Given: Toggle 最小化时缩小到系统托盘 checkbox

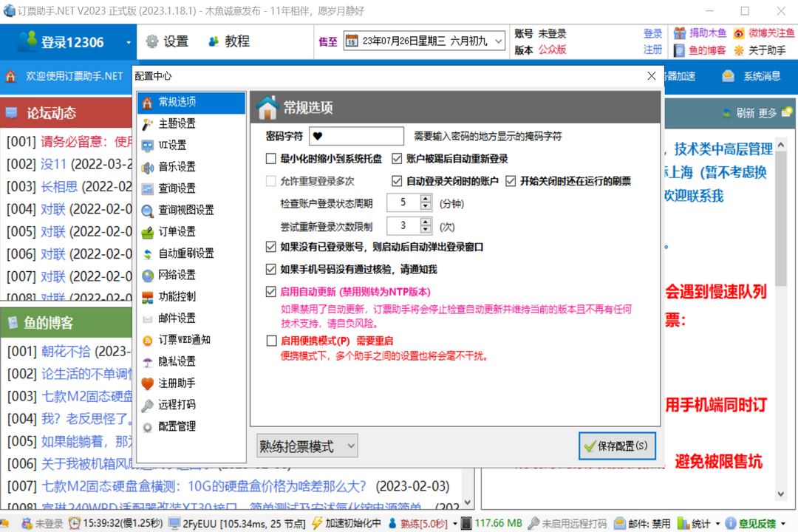Looking at the screenshot, I should [271, 159].
